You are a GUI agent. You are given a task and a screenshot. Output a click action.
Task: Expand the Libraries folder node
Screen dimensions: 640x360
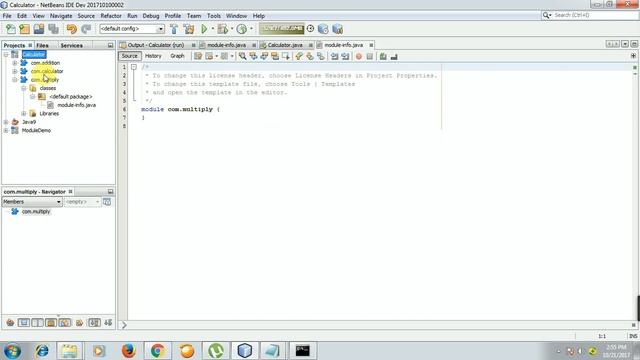[x=24, y=113]
